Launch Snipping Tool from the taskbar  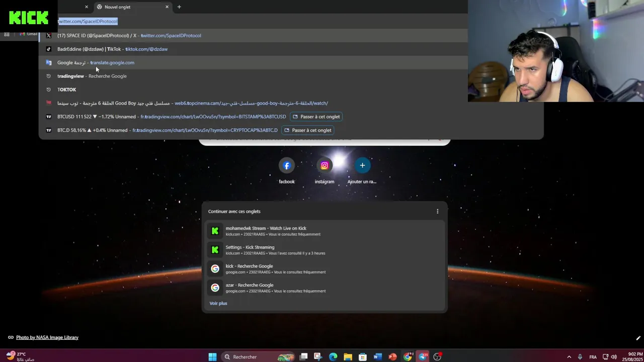(318, 357)
